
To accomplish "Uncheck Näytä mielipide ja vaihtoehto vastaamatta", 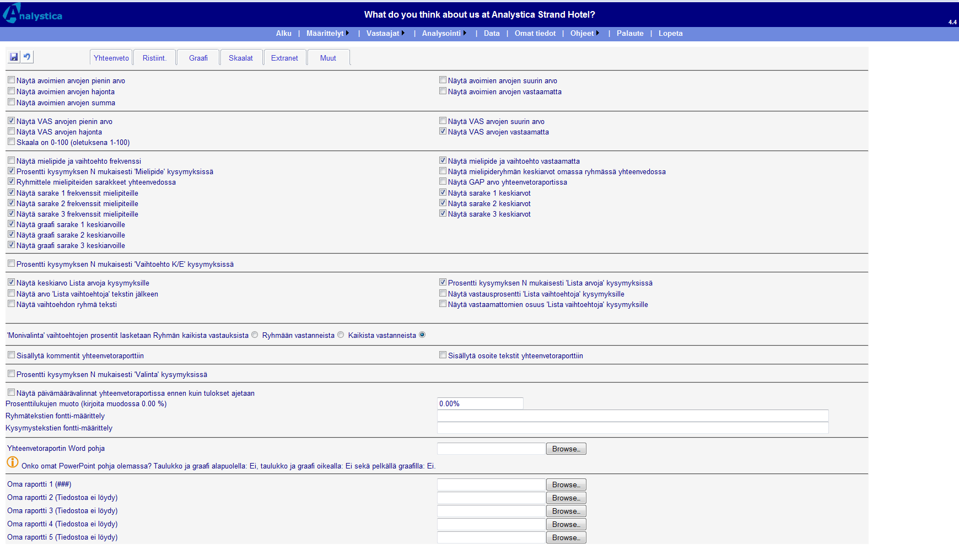I will point(443,160).
